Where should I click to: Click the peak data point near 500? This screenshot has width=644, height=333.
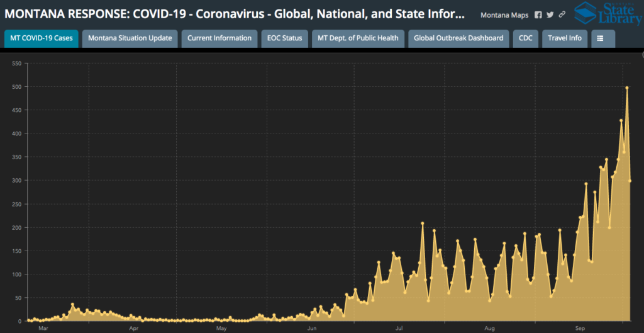click(627, 87)
